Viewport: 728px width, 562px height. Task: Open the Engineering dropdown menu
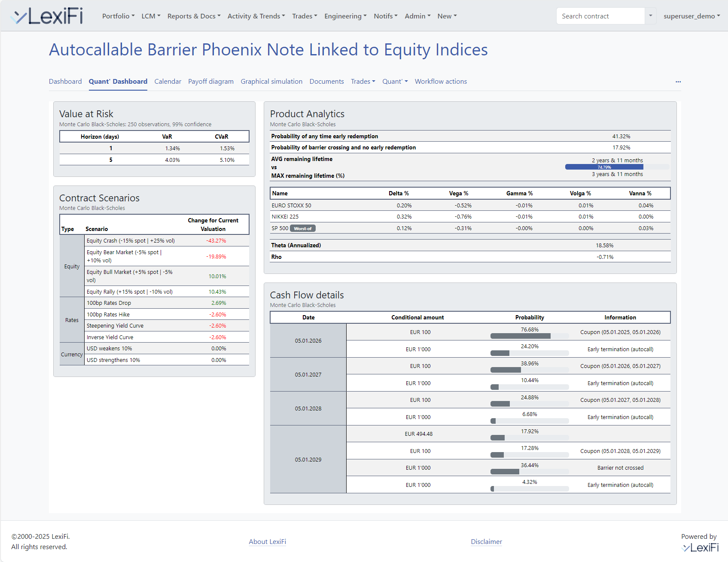coord(345,16)
